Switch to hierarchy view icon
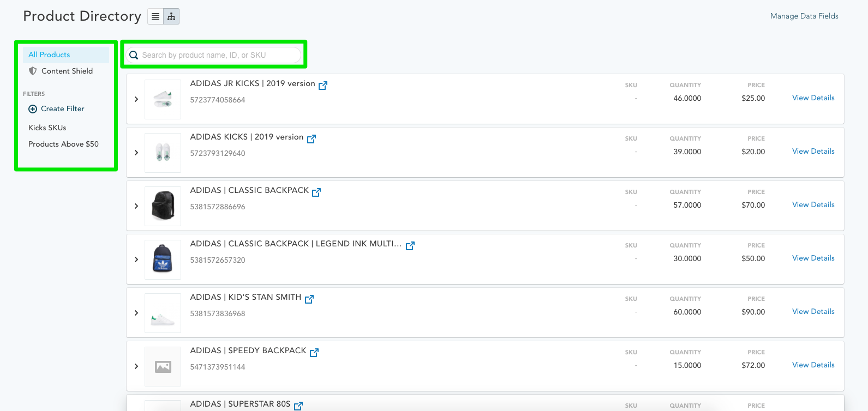868x411 pixels. click(171, 16)
